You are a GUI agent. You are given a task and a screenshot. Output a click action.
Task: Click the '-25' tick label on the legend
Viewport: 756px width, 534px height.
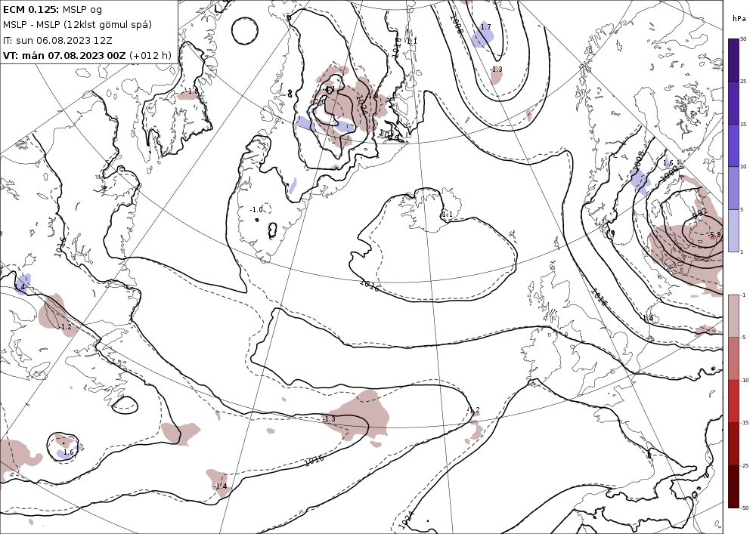click(x=745, y=465)
